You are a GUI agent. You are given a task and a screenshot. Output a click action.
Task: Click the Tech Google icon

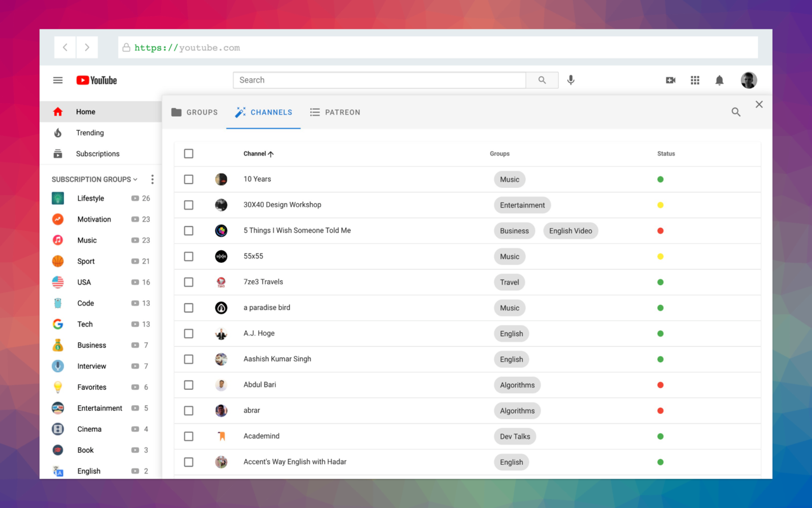(58, 324)
